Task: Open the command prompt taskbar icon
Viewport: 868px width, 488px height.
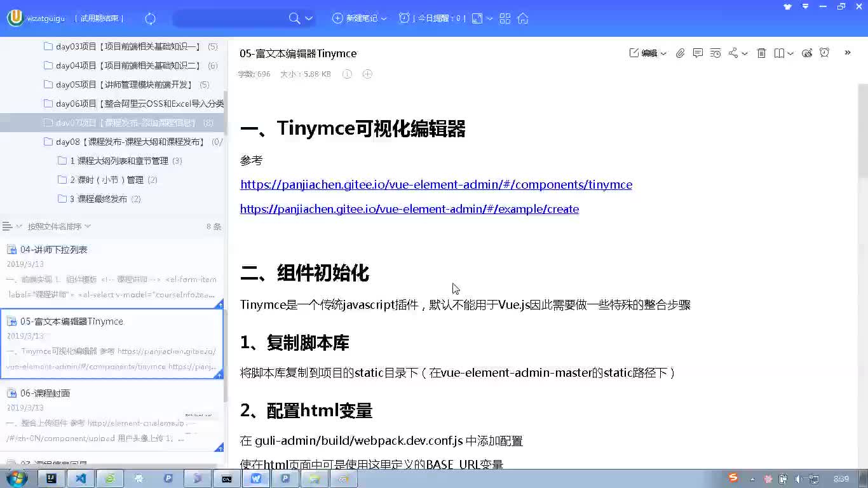Action: point(227,478)
